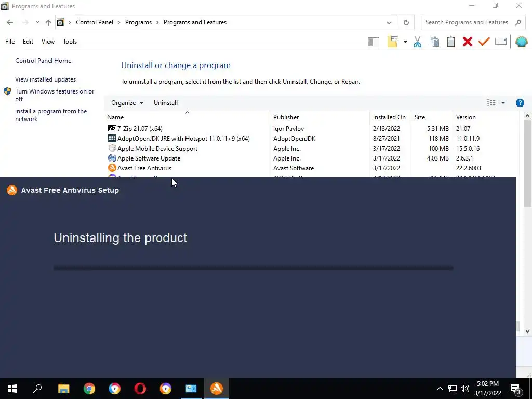The height and width of the screenshot is (399, 532).
Task: Click the Forward navigation arrow
Action: 25,22
